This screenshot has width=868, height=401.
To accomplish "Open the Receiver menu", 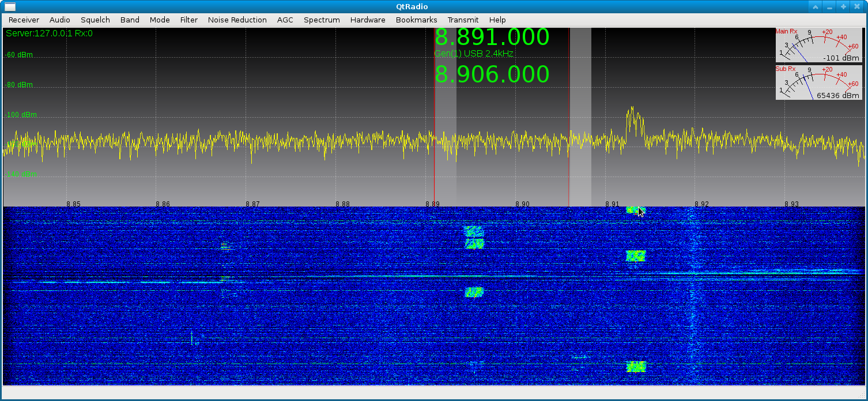I will [x=23, y=20].
